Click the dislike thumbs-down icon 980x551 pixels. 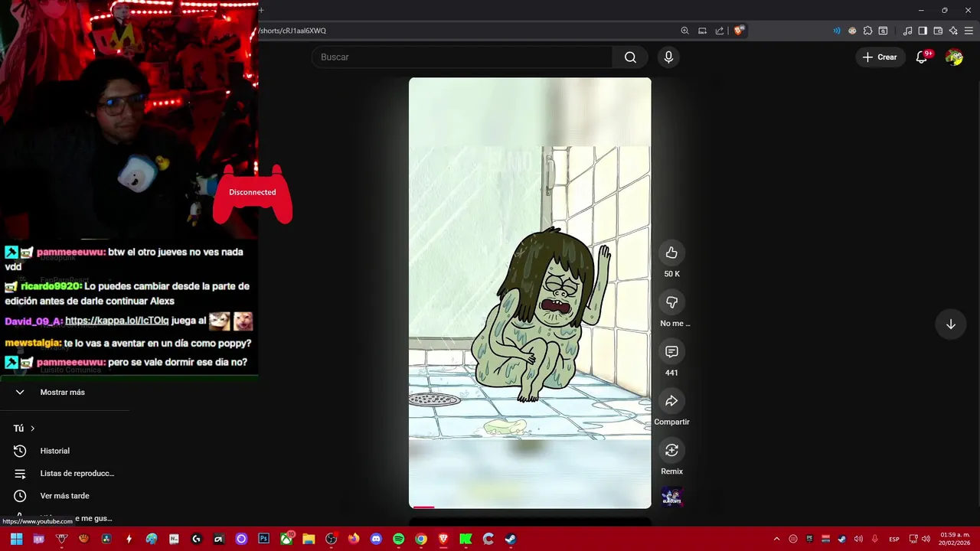671,302
